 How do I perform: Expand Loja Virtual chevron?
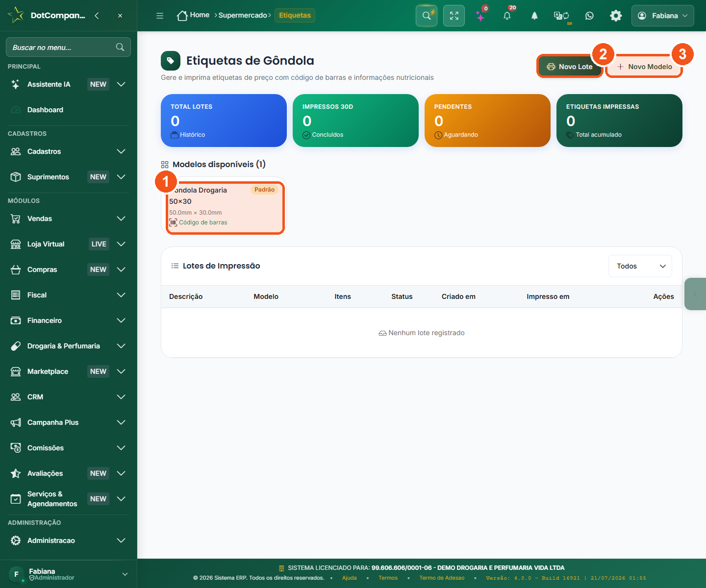pos(121,244)
